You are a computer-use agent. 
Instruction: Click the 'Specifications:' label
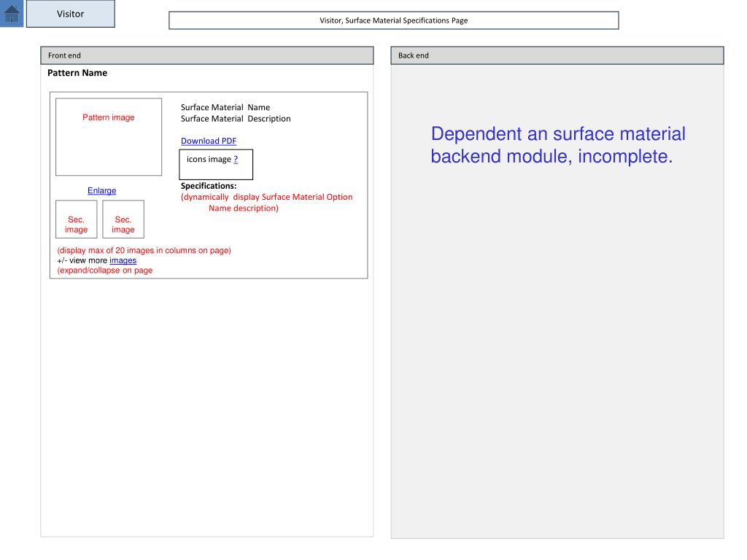pos(208,186)
